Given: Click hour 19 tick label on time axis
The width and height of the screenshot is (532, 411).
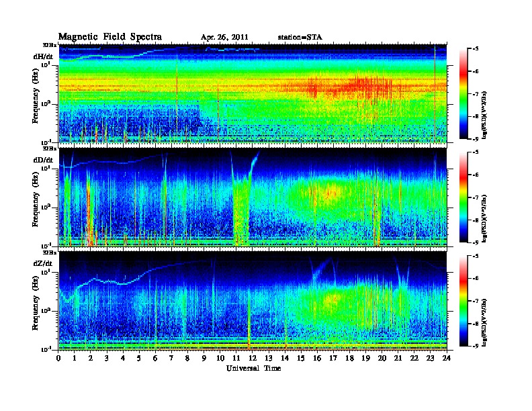Looking at the screenshot, I should click(x=365, y=358).
